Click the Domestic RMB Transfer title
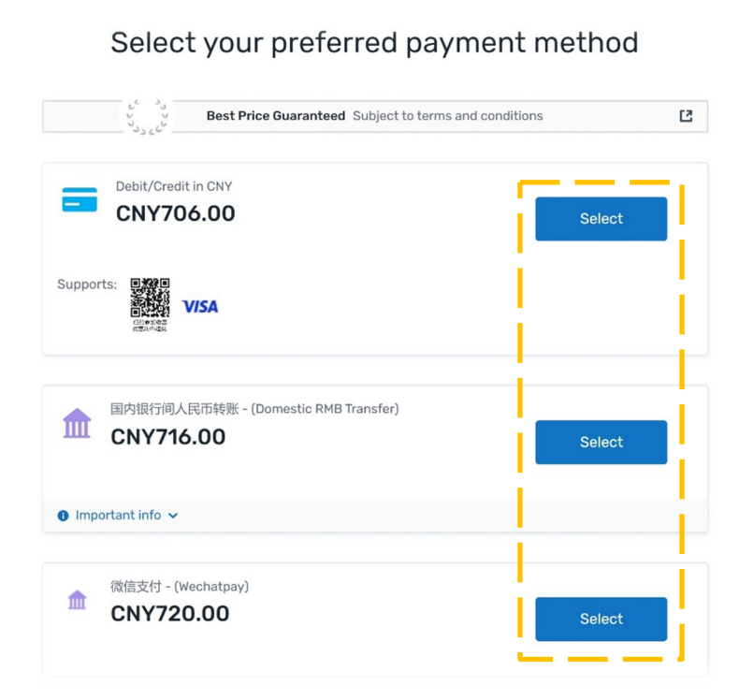Viewport: 739px width, 700px height. (254, 409)
